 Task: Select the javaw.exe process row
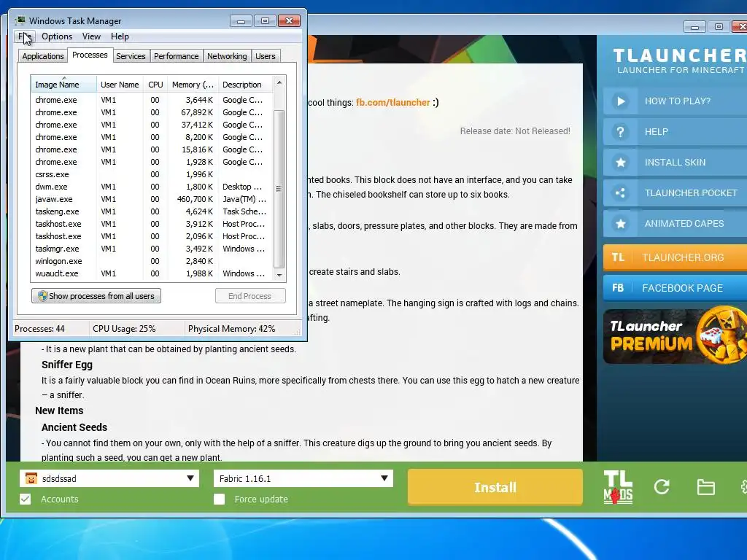click(x=152, y=199)
